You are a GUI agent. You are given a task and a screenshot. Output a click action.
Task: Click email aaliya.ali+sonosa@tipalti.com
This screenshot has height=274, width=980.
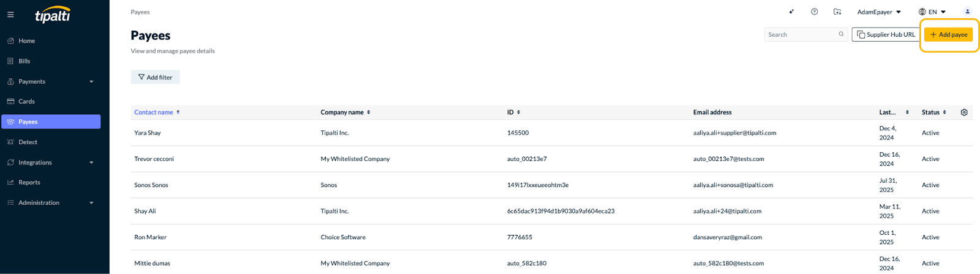tap(733, 185)
